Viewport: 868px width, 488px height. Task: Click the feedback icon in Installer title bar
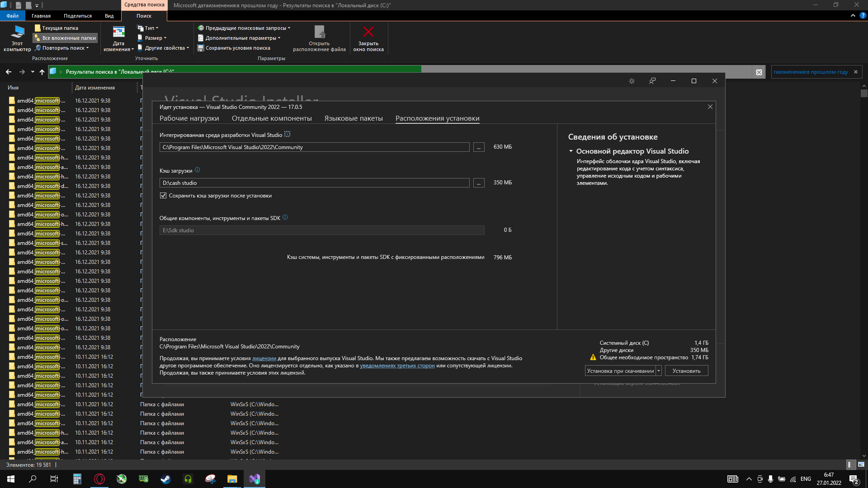(652, 81)
